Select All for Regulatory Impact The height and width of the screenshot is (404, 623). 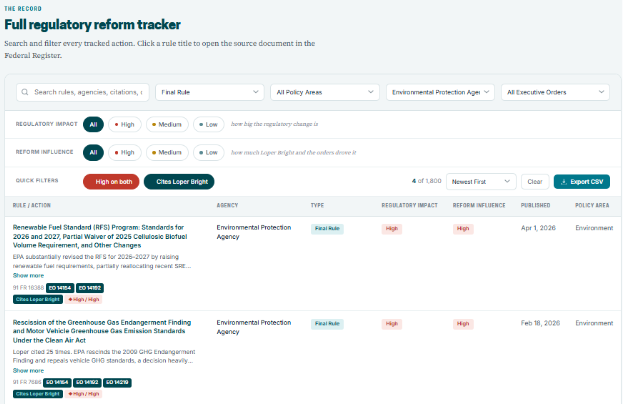[93, 124]
